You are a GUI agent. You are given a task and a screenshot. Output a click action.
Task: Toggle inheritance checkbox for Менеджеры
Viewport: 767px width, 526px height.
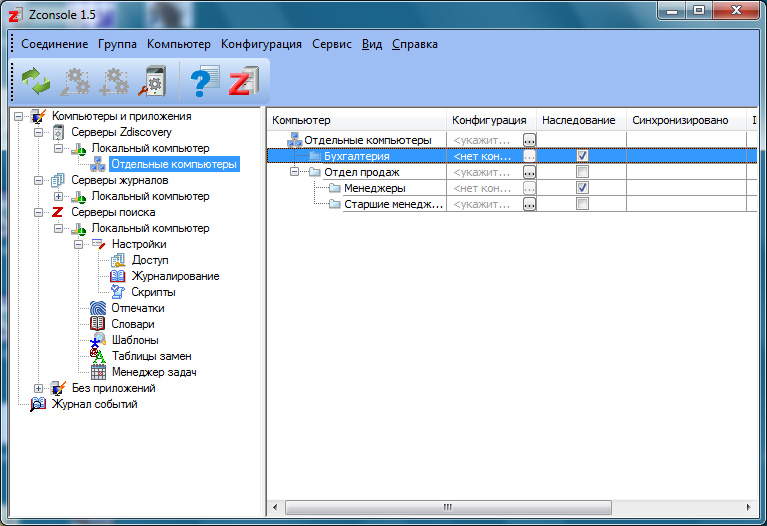click(582, 187)
